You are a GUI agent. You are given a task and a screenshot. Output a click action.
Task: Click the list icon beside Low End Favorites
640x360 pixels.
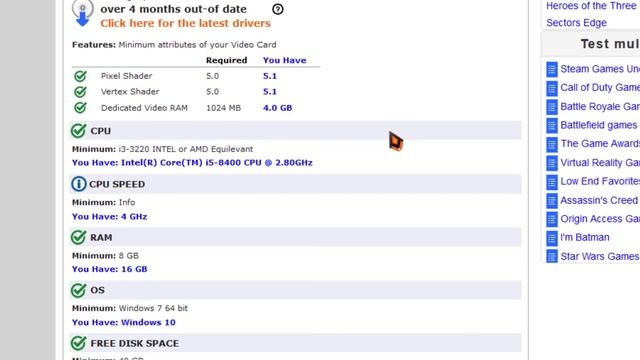pos(552,182)
